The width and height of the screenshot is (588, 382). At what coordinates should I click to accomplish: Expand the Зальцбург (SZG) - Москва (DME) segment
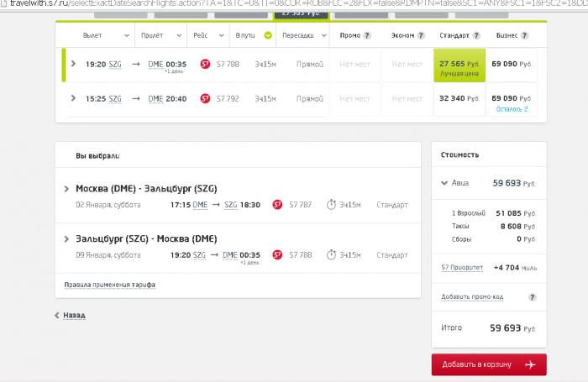(66, 238)
